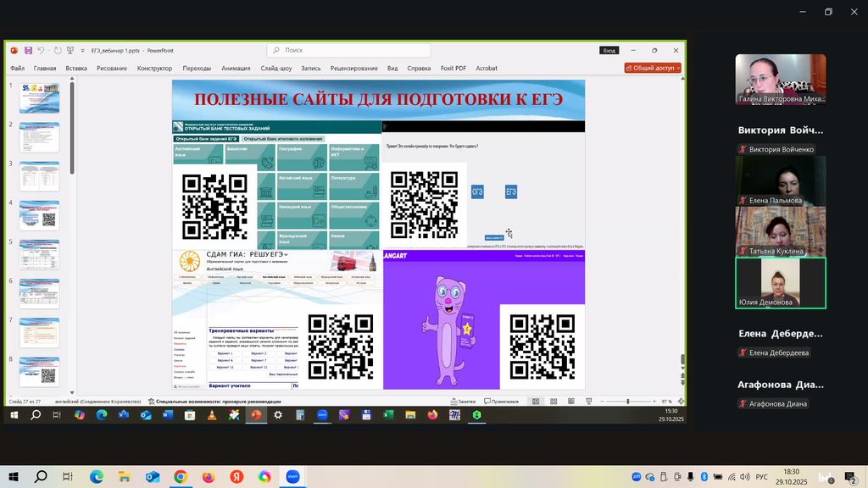Open Zoom from the bottom taskbar
868x488 pixels.
click(293, 477)
